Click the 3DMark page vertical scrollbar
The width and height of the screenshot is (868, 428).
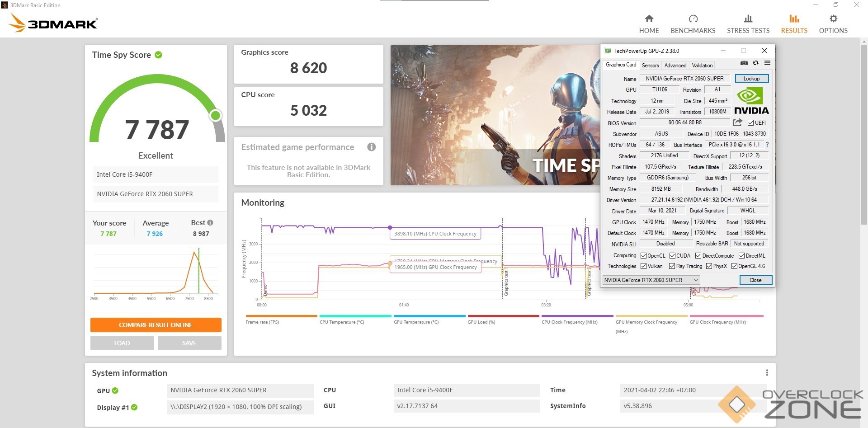pyautogui.click(x=864, y=136)
